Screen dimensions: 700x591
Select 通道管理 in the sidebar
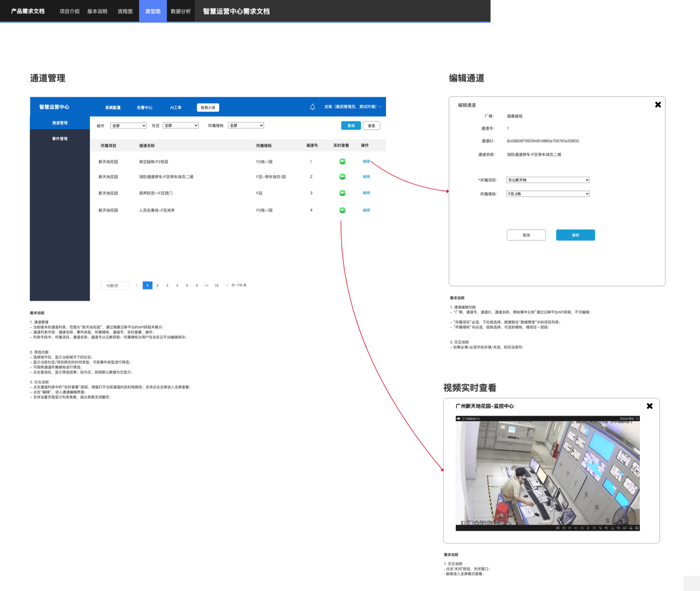coord(60,123)
